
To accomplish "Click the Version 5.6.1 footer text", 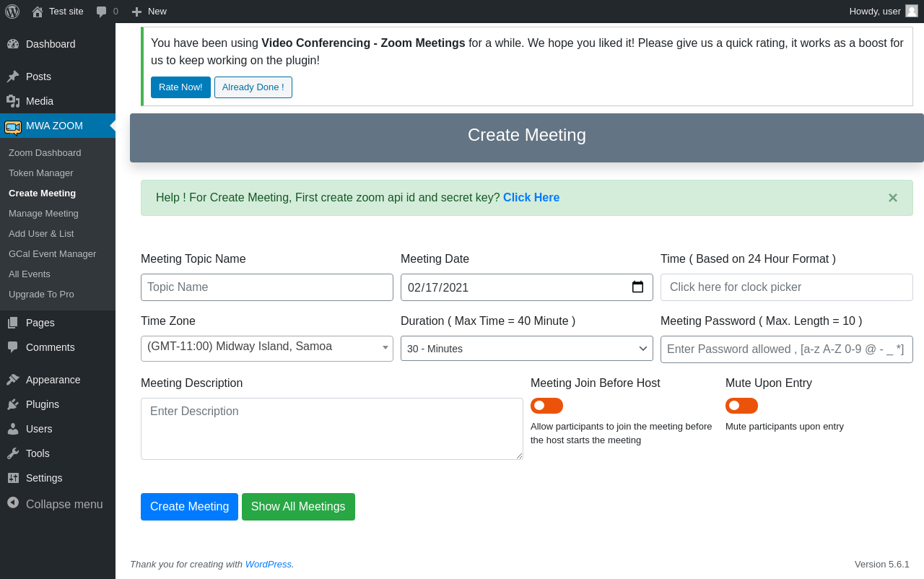I will pyautogui.click(x=882, y=565).
